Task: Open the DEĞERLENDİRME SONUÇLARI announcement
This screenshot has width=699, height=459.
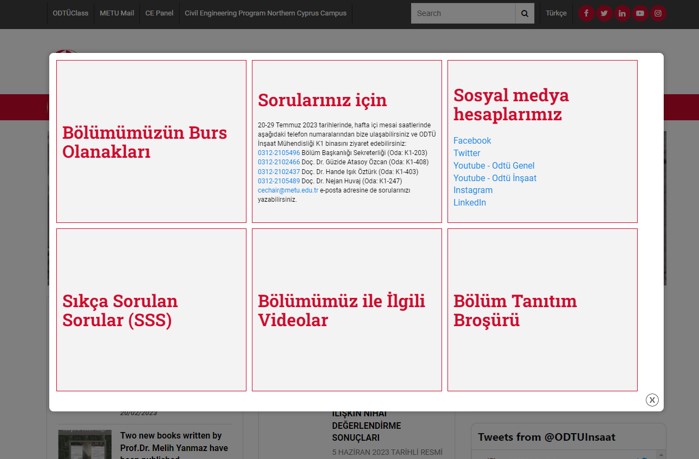Action: (366, 426)
